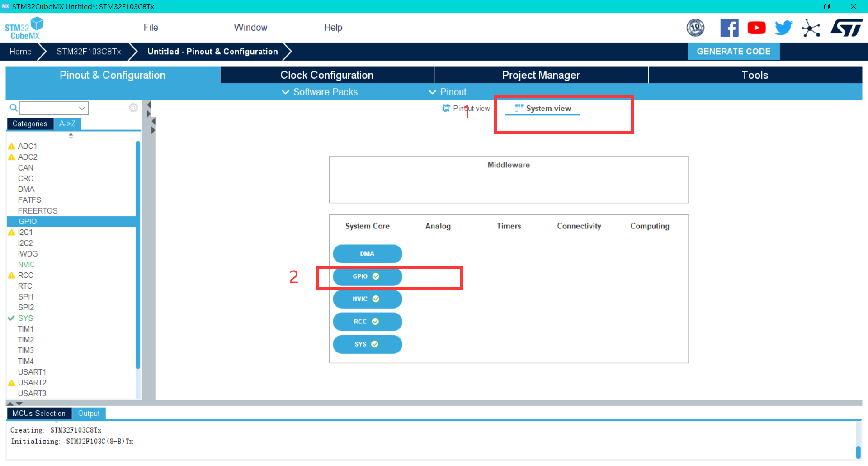Open NVIC configuration button

[367, 299]
